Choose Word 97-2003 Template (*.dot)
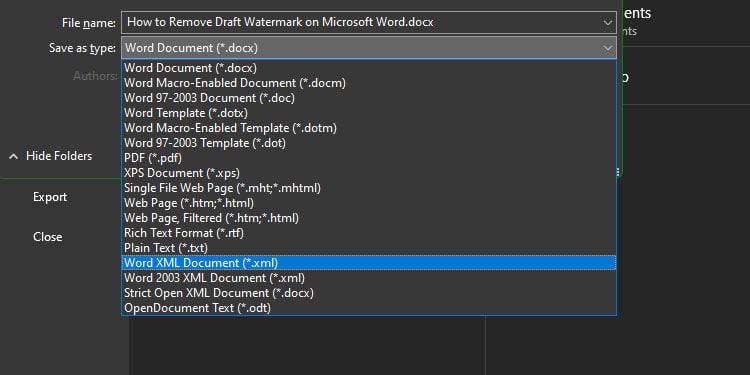 (369, 143)
